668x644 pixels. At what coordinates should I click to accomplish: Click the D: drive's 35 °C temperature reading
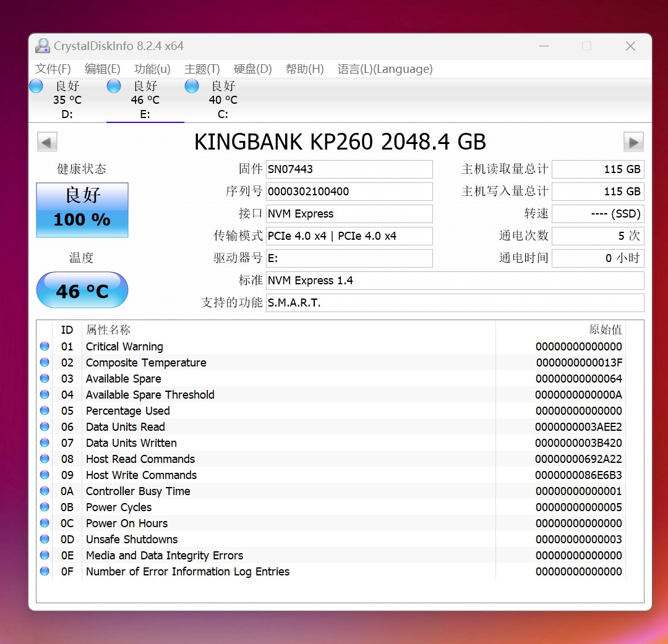(66, 100)
